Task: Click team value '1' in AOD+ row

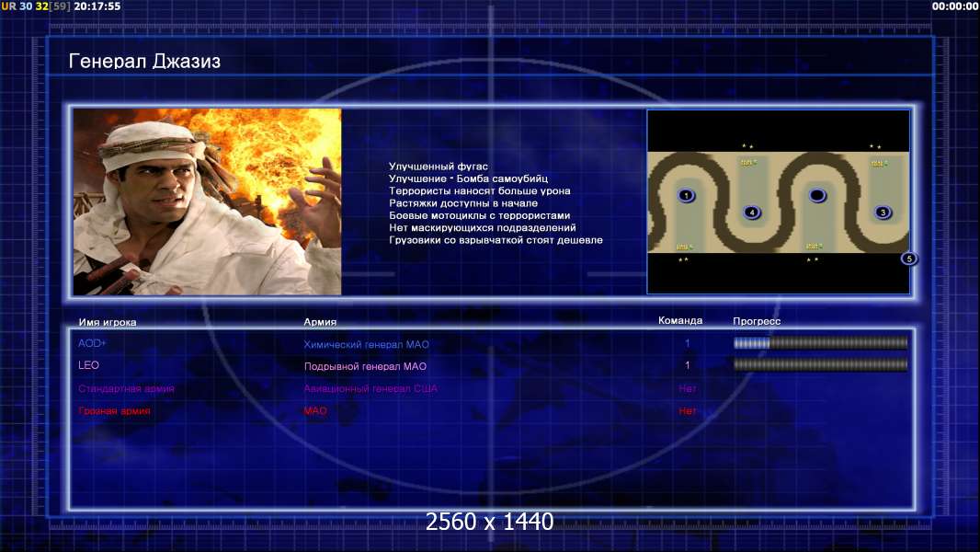Action: (687, 343)
